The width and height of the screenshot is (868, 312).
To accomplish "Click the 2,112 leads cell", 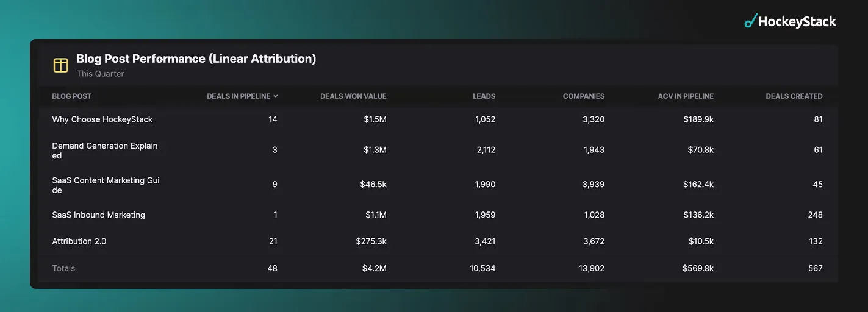I will tap(486, 150).
